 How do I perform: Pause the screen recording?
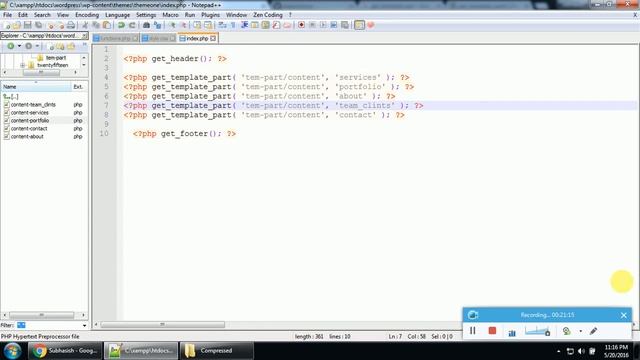coord(473,331)
